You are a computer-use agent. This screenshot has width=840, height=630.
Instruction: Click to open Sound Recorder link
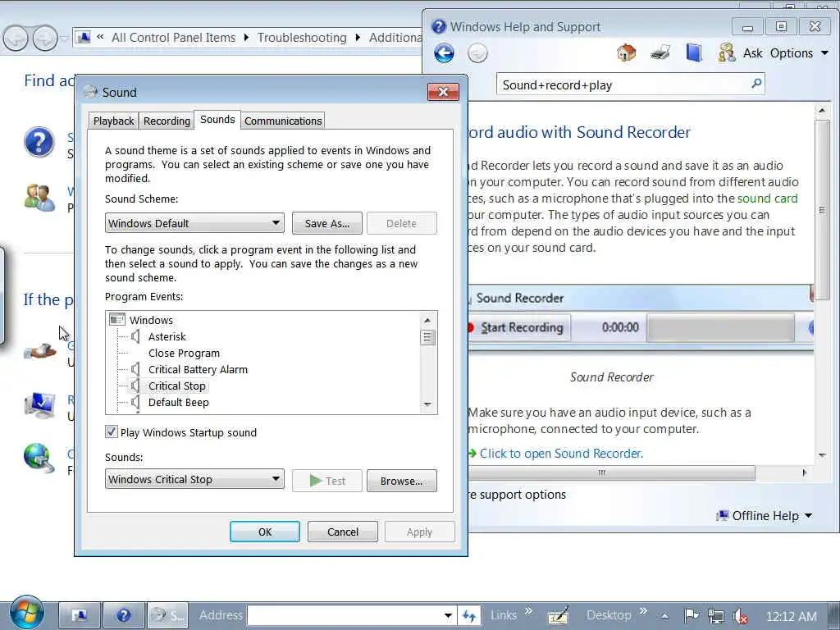click(x=561, y=453)
